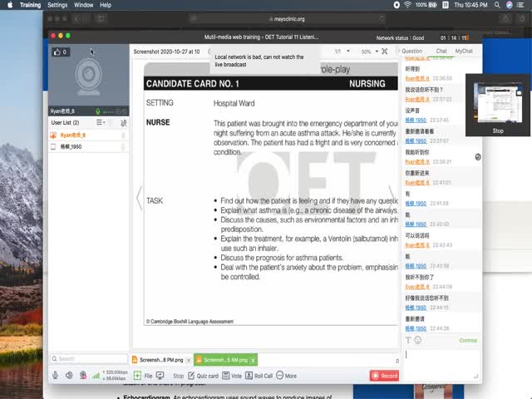Screen dimensions: 532x399
Task: Open the Quiz card tool
Action: [x=203, y=376]
